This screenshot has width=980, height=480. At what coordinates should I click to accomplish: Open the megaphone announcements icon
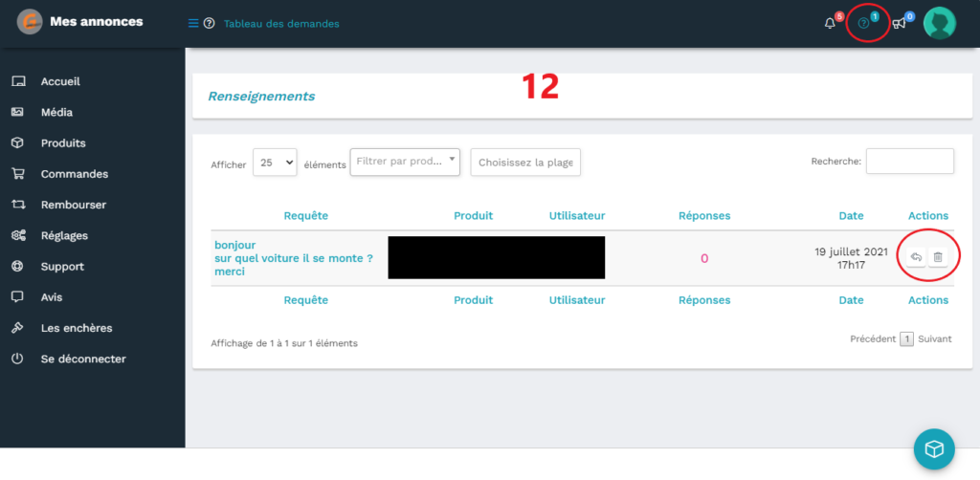click(899, 24)
